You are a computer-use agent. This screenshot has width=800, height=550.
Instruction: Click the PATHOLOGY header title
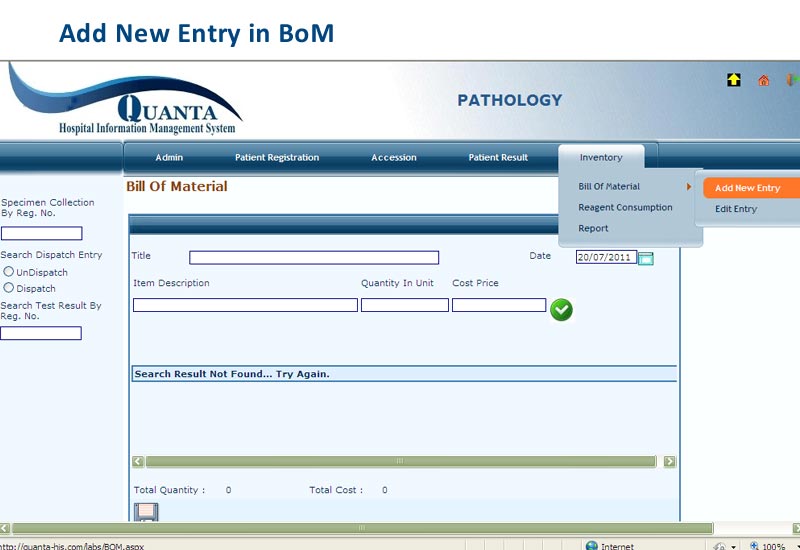click(x=510, y=100)
